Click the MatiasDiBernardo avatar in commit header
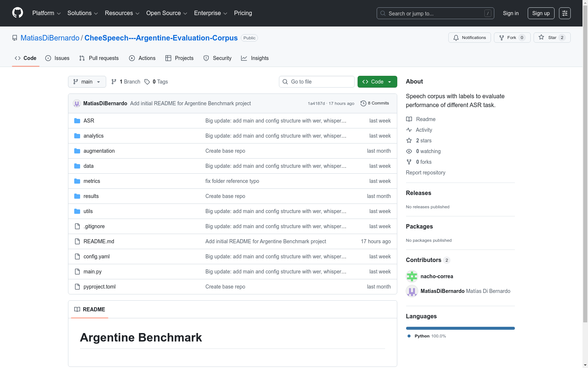Screen dimensions: 588x368 coord(77,103)
